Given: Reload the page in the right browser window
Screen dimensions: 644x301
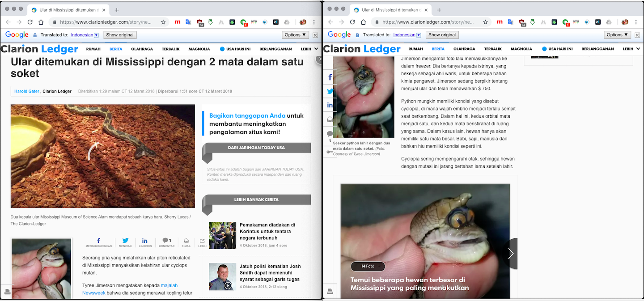Looking at the screenshot, I should [352, 22].
